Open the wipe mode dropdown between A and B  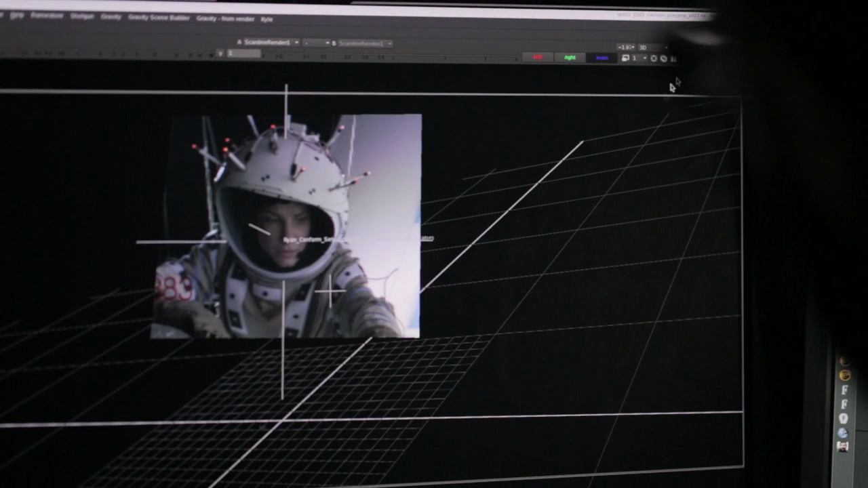pos(317,43)
